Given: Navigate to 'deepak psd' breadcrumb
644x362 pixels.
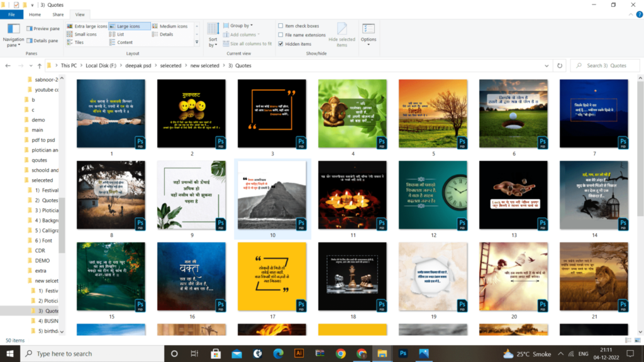Looking at the screenshot, I should [138, 65].
